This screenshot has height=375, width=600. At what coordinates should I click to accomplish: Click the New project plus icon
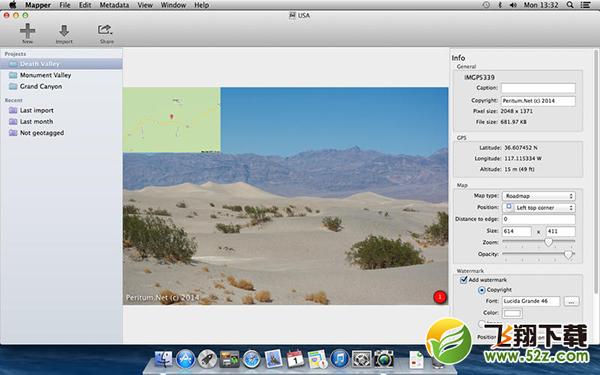point(28,31)
